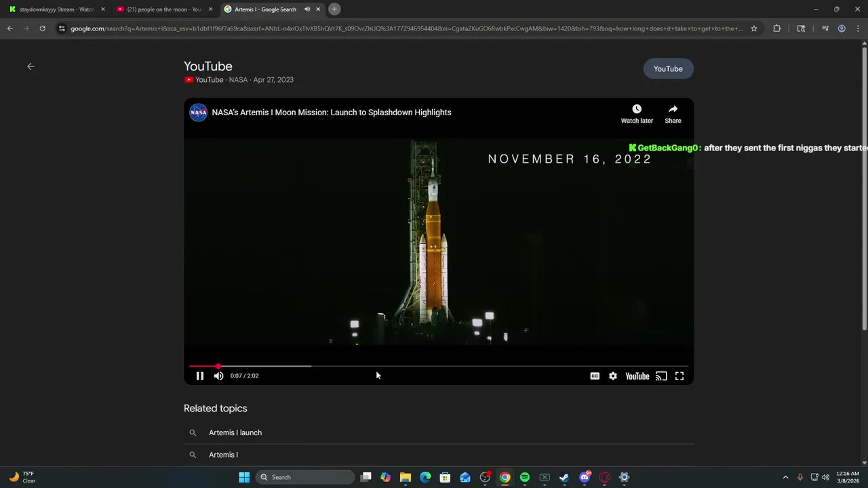Open a new browser tab
Screen dimensions: 868x488
(334, 9)
